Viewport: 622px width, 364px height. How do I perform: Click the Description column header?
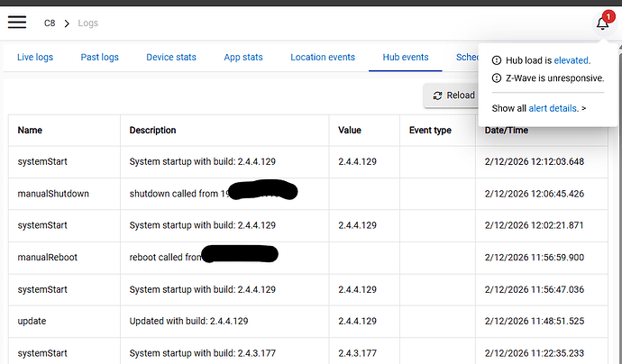pos(153,131)
